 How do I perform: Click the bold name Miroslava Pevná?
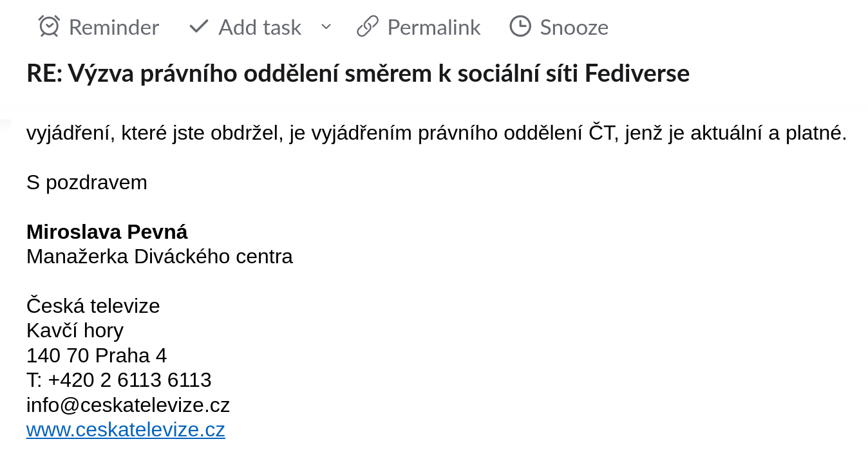pyautogui.click(x=107, y=232)
